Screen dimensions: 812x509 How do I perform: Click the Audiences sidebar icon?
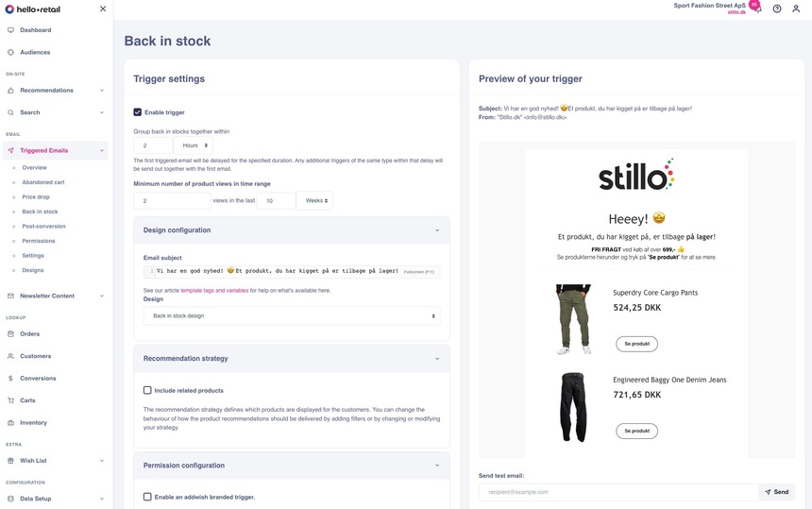click(10, 52)
